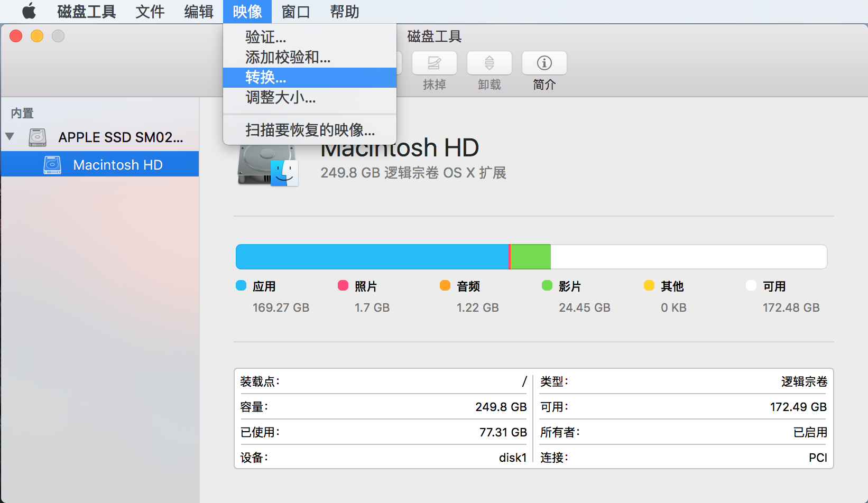Click the APPLE SSD drive icon
The height and width of the screenshot is (503, 868).
pos(38,137)
